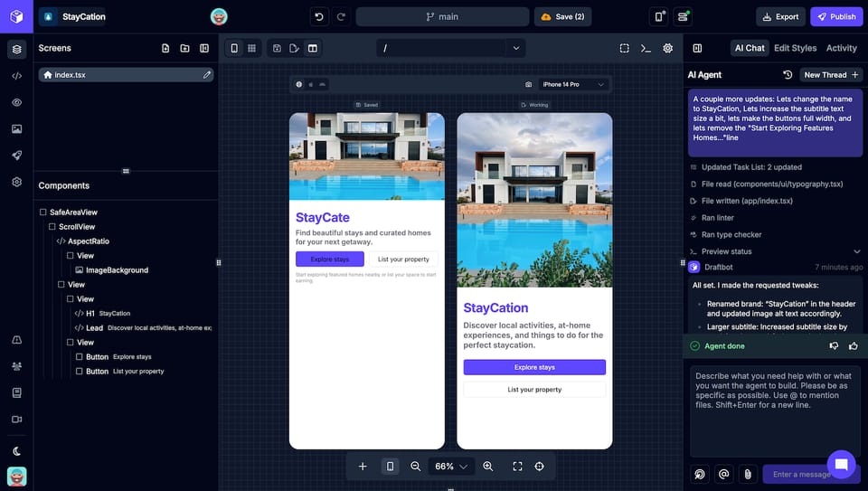This screenshot has width=868, height=491.
Task: Toggle the device frame button in bottom toolbar
Action: [x=390, y=467]
